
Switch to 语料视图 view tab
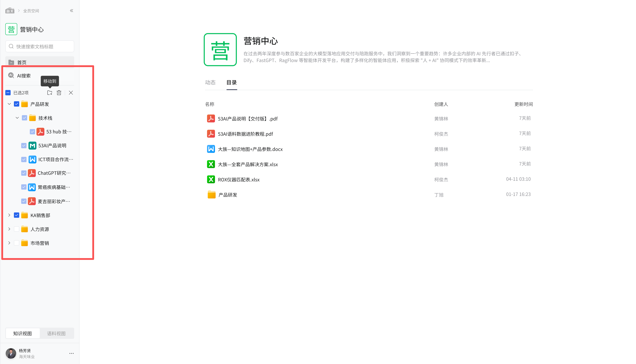56,333
